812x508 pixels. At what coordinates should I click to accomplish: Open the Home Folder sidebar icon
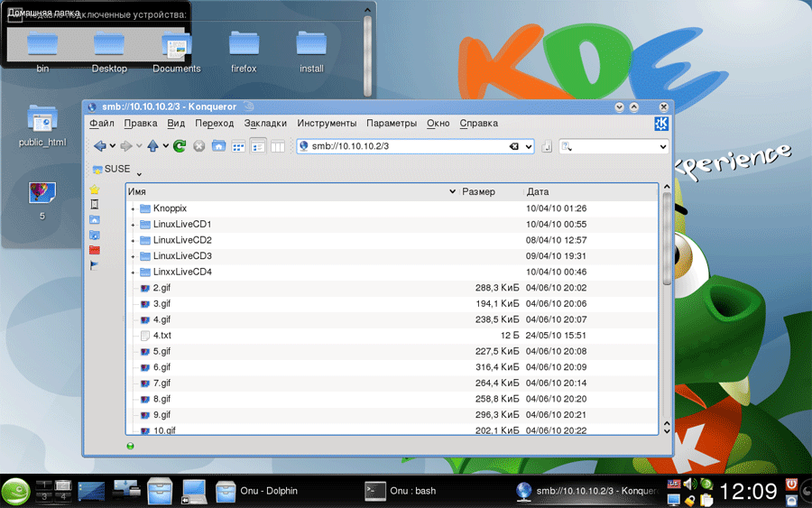point(94,219)
